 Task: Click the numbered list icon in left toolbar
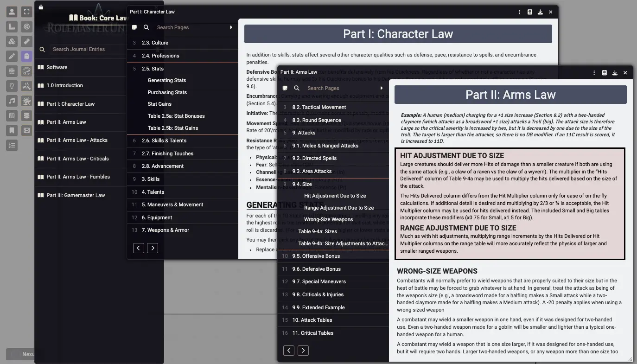(x=12, y=146)
